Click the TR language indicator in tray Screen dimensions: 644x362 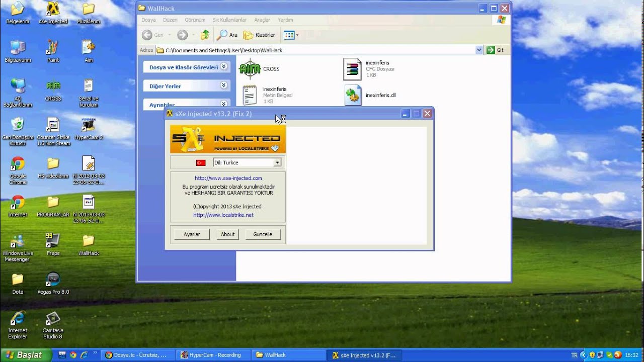click(x=575, y=355)
